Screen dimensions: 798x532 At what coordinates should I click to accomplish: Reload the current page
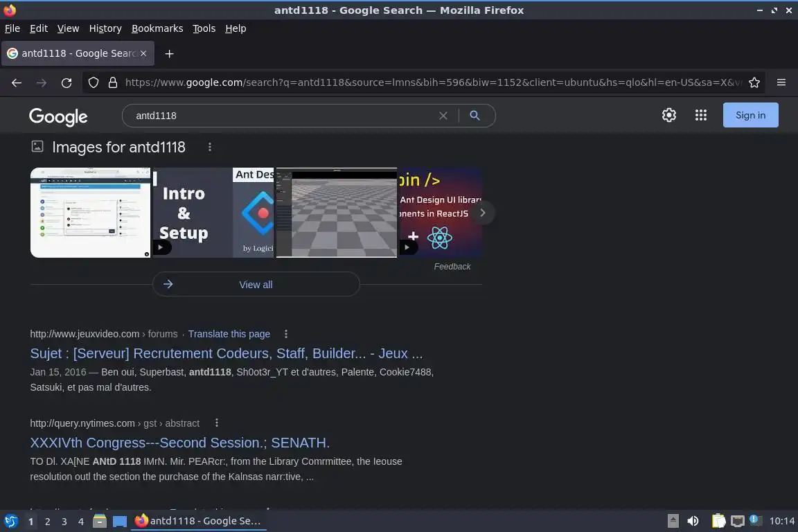(x=66, y=82)
